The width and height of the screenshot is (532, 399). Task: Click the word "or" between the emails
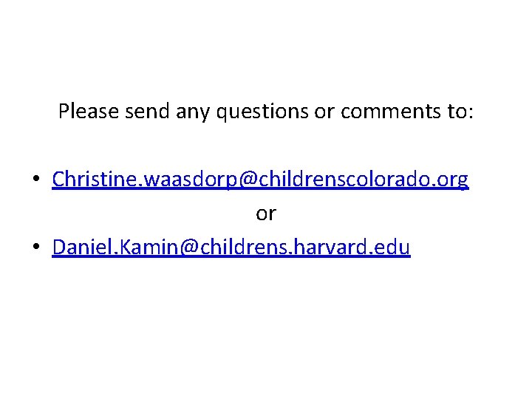(265, 214)
